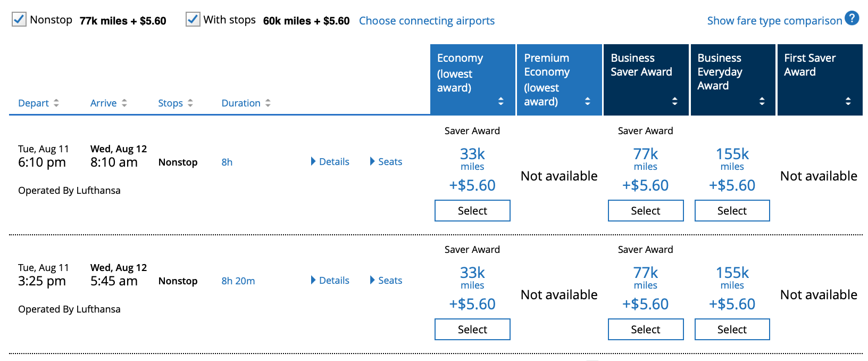
Task: Disable the With stops filter
Action: pos(192,19)
